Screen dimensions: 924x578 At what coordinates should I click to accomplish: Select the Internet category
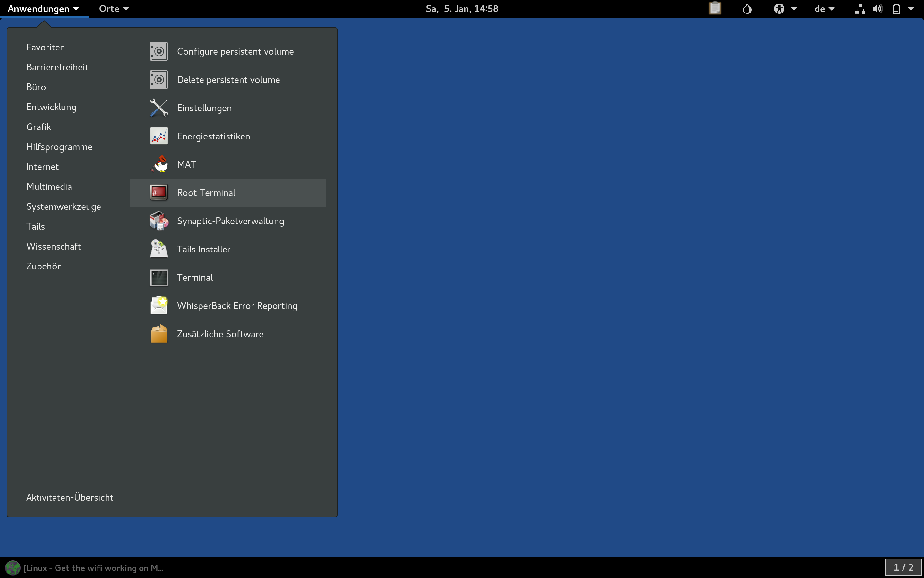42,167
